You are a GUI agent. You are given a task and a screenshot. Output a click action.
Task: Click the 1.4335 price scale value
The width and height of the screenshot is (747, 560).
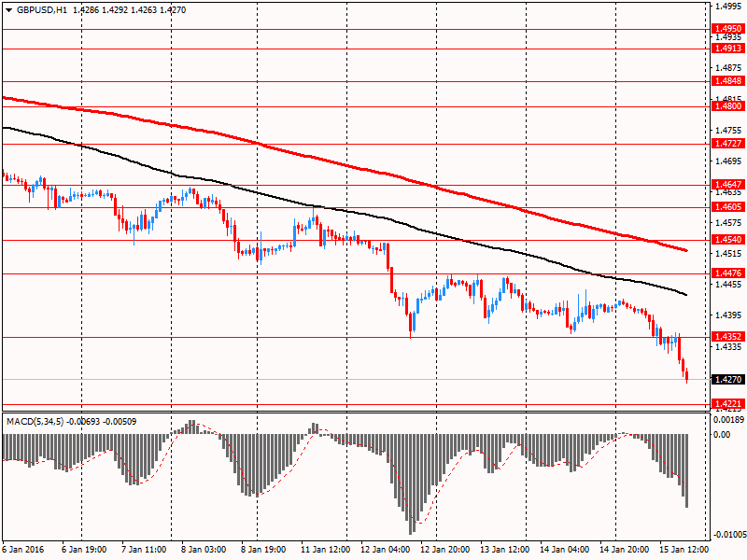[x=728, y=346]
